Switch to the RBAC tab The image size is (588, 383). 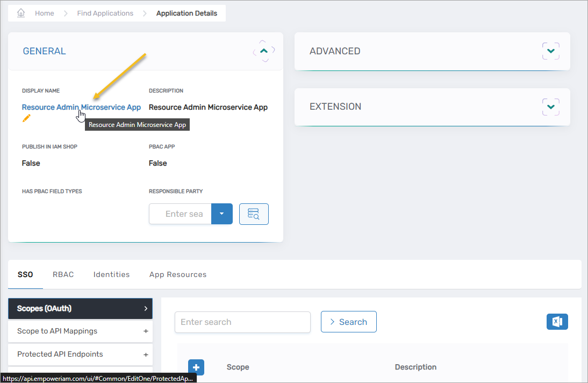[x=63, y=274]
